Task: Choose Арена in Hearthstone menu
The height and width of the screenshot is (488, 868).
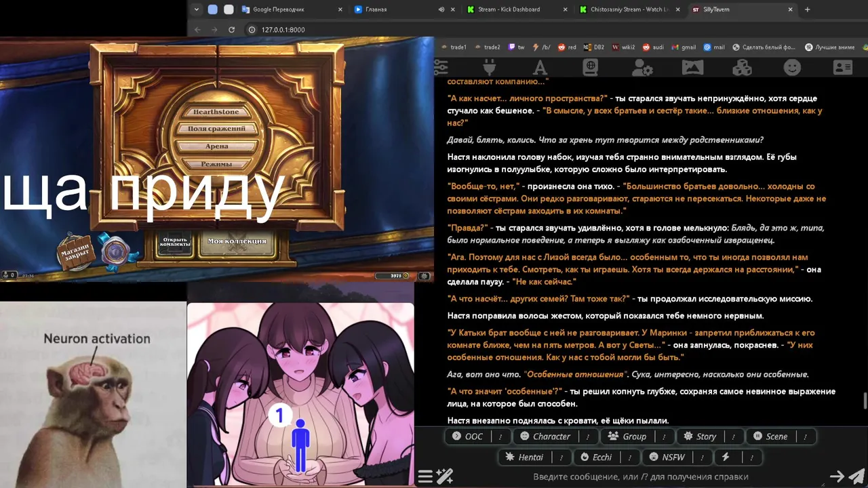Action: click(x=216, y=146)
